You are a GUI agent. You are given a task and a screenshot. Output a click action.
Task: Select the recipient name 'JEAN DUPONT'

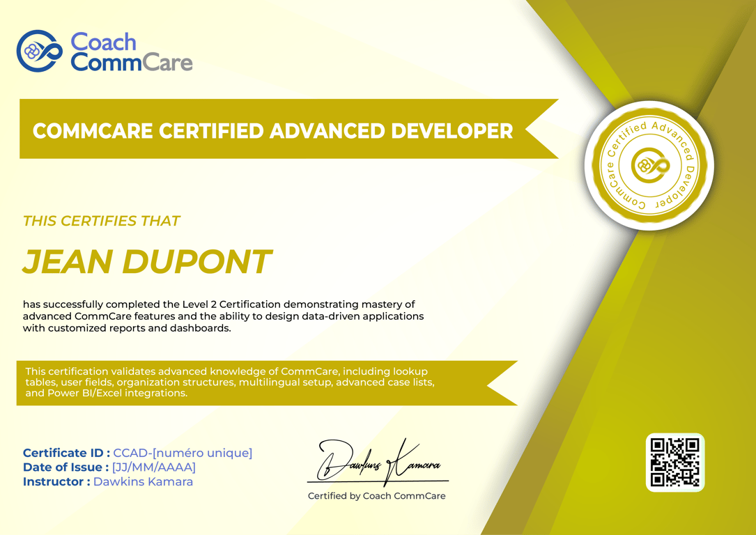tap(148, 262)
